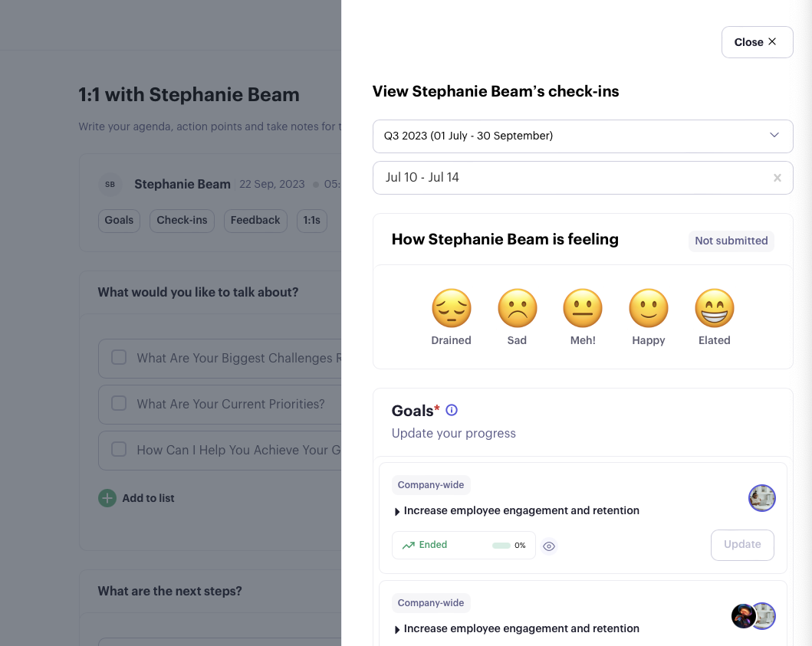Switch to the Check-ins tab
This screenshot has width=812, height=646.
pos(182,221)
